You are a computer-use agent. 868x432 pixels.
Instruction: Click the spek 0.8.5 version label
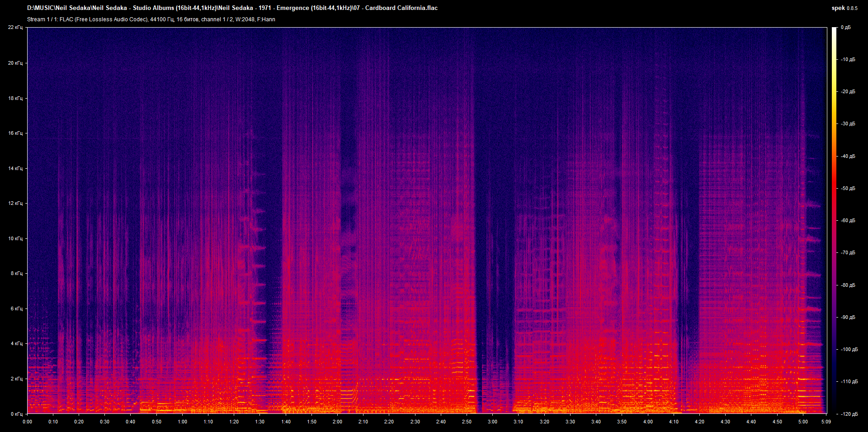(844, 8)
